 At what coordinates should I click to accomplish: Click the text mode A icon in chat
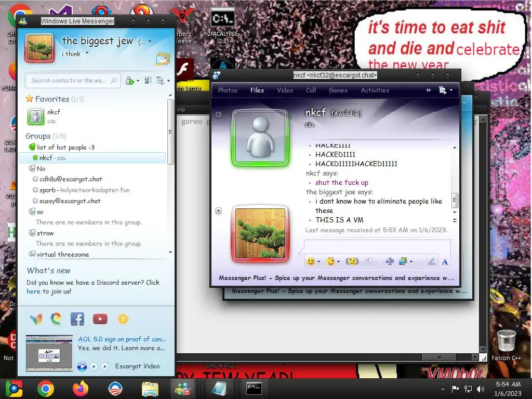click(x=445, y=262)
